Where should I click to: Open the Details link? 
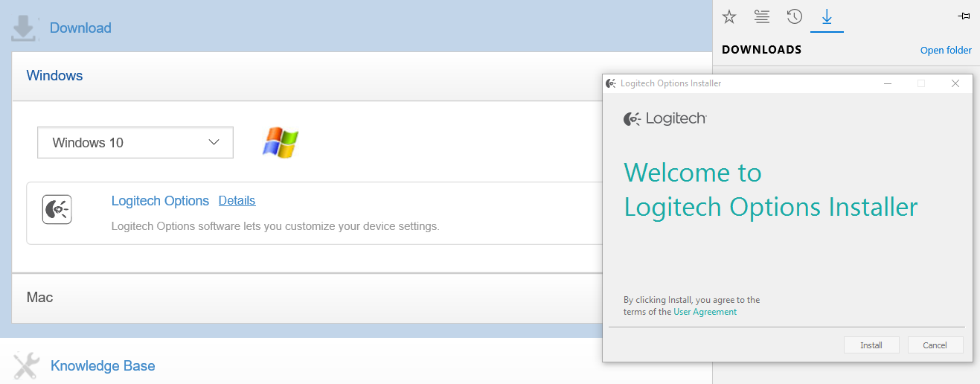point(237,201)
